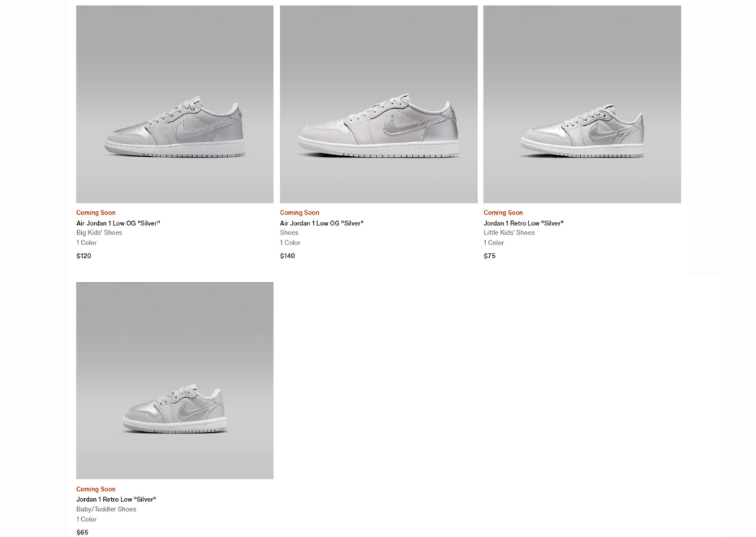Select the $140 price label
Screen dimensions: 756x537
click(x=288, y=256)
